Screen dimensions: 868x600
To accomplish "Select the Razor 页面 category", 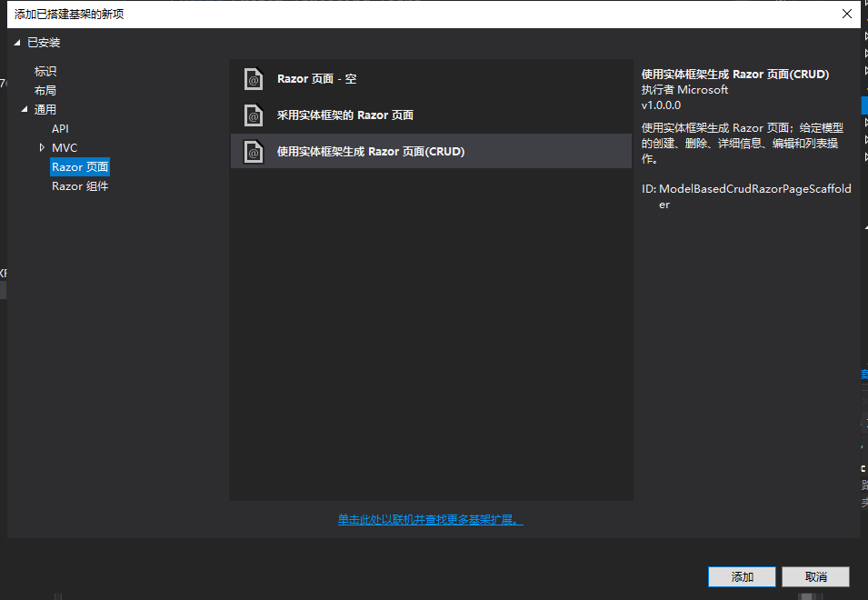I will (80, 166).
